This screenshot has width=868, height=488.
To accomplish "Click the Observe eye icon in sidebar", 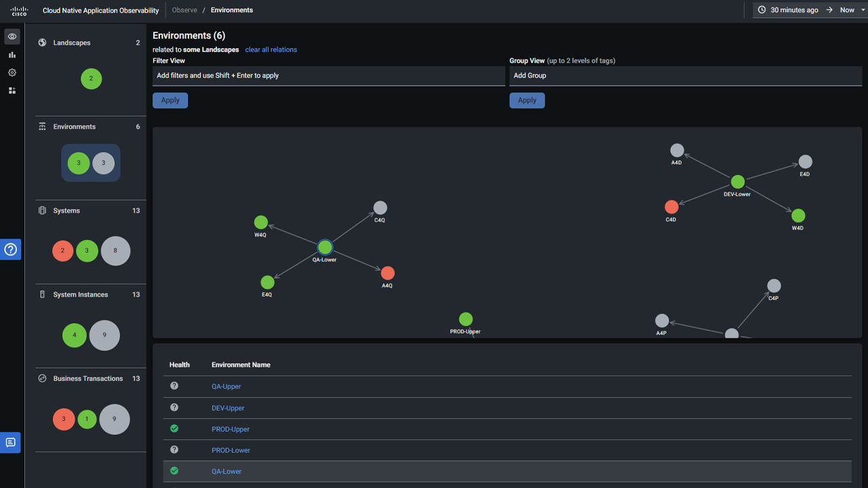I will pyautogui.click(x=12, y=37).
